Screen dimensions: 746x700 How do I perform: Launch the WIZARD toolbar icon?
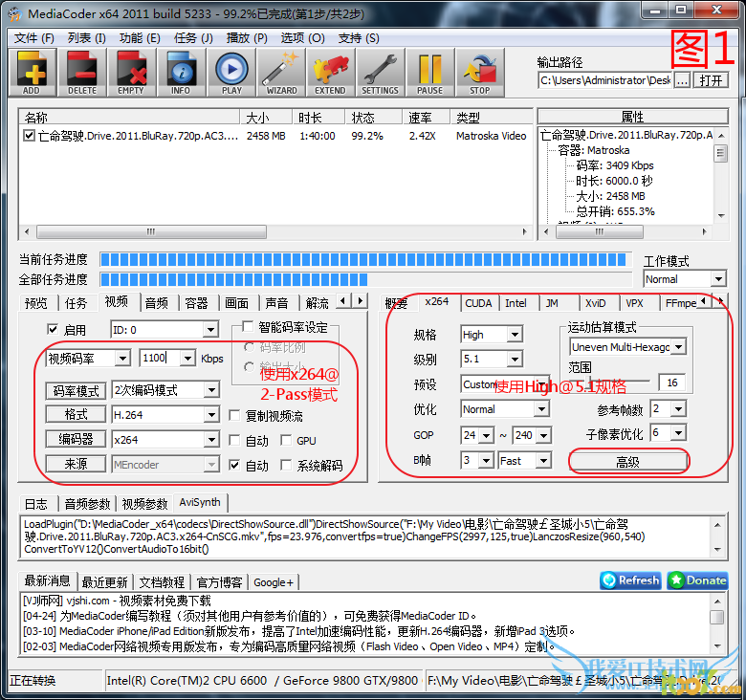pos(281,72)
